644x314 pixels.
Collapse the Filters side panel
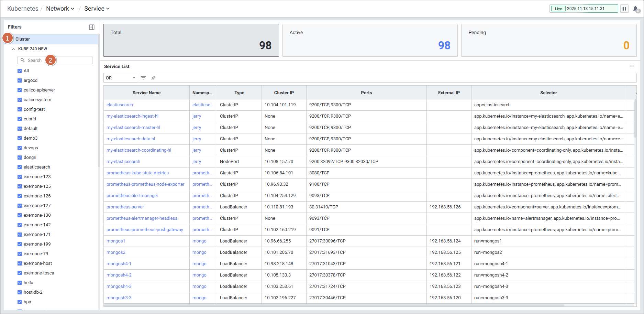pos(92,27)
